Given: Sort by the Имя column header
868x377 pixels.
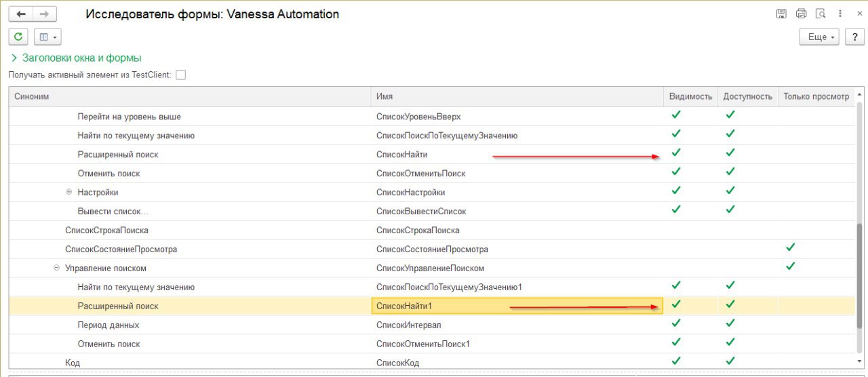Looking at the screenshot, I should pos(517,97).
